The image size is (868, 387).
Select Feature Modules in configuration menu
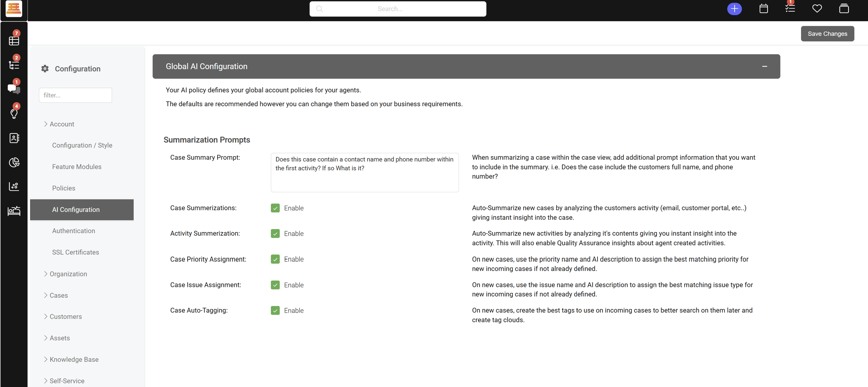coord(77,167)
